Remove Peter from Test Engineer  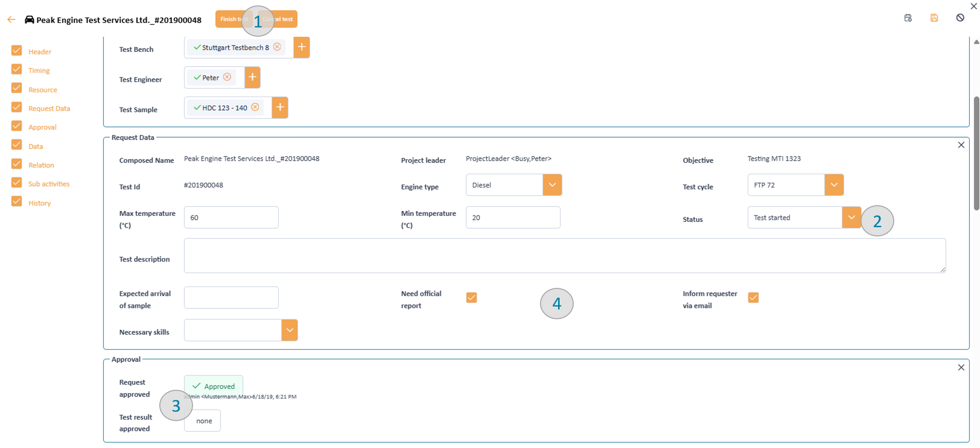(227, 77)
